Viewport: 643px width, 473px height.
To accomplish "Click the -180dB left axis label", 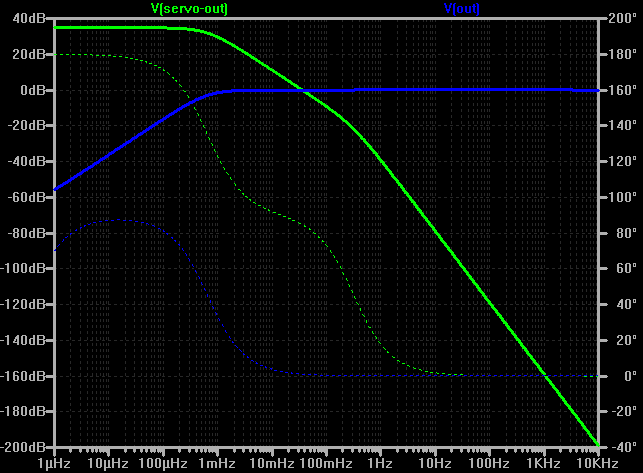I will [23, 411].
